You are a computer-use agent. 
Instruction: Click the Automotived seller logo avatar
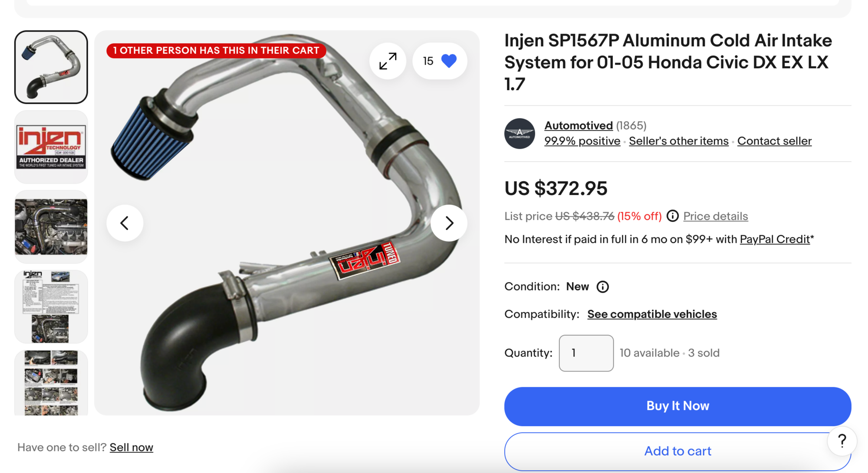click(519, 134)
